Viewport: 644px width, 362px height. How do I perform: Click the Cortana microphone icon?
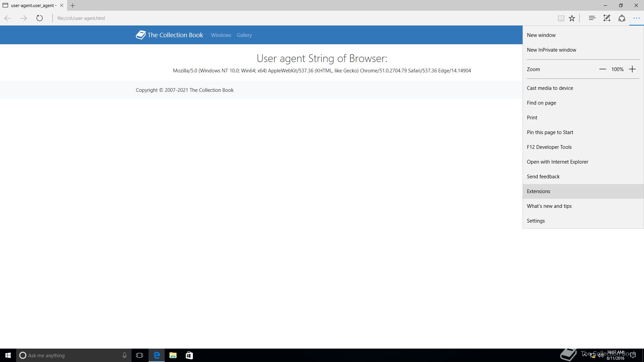tap(124, 355)
